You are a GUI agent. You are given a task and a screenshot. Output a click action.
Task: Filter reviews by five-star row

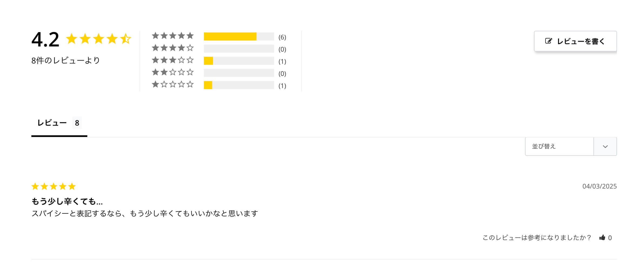tap(219, 36)
